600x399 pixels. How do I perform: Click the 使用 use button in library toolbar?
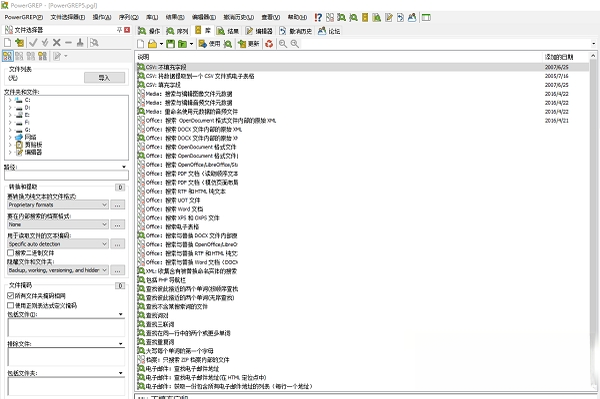pos(209,44)
